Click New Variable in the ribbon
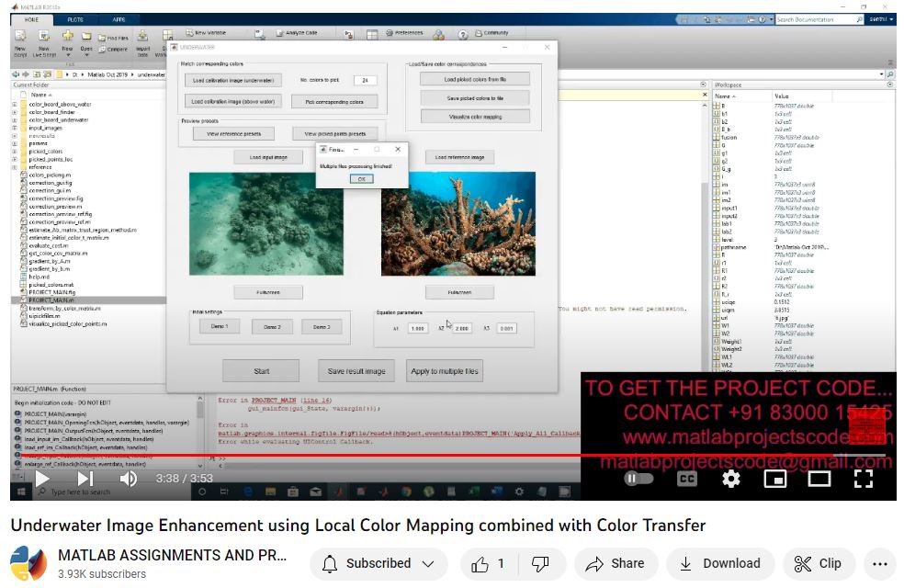Viewport: 904px width, 588px height. pos(206,33)
